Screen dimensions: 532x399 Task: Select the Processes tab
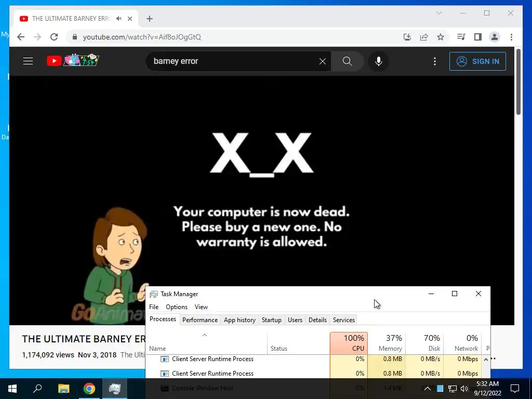[x=163, y=320]
